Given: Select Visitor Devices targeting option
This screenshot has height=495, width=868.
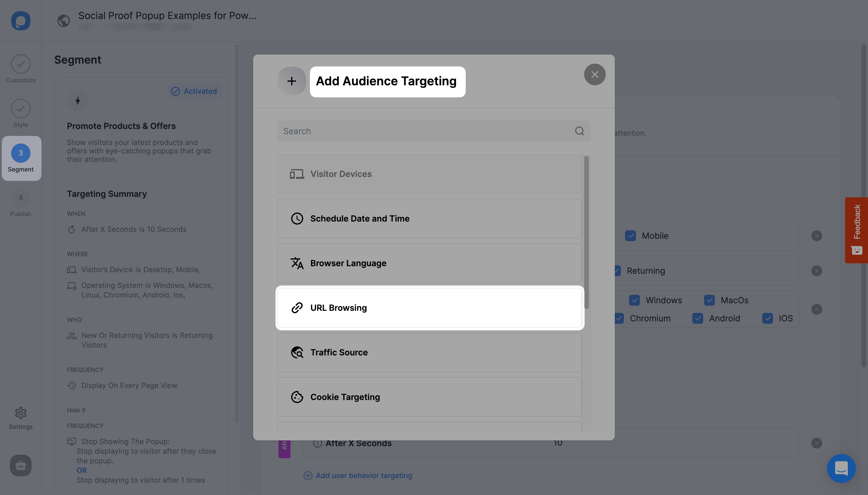Looking at the screenshot, I should [429, 174].
